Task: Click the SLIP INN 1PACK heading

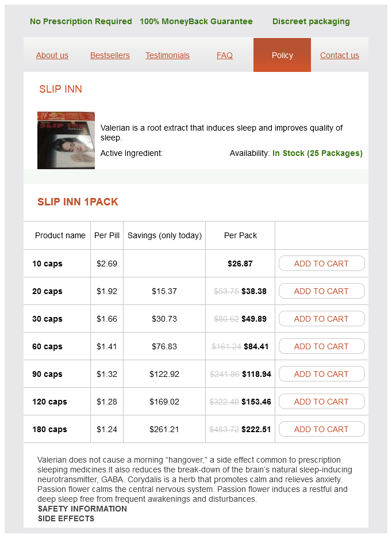Action: click(78, 202)
